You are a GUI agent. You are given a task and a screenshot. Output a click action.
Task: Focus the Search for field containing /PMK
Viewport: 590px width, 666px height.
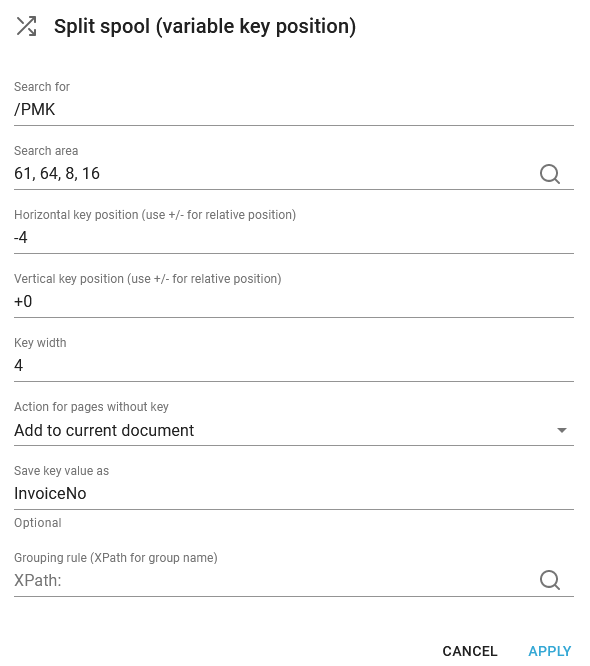tap(294, 110)
